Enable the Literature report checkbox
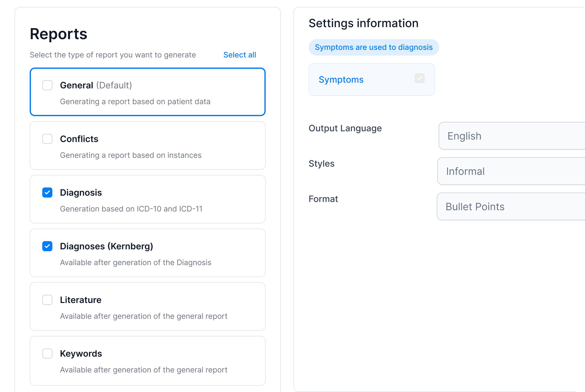Viewport: 585px width, 392px height. coord(47,300)
